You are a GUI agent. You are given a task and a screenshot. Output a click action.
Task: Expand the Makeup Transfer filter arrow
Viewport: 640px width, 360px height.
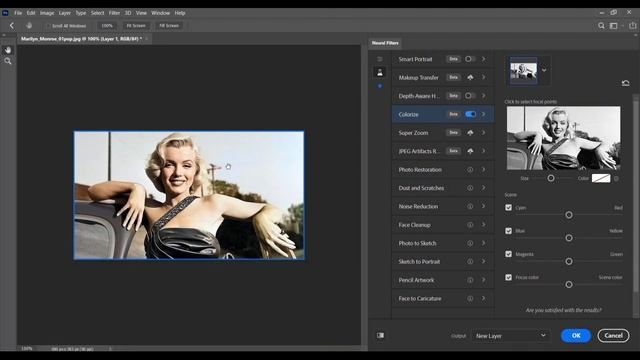click(x=484, y=77)
